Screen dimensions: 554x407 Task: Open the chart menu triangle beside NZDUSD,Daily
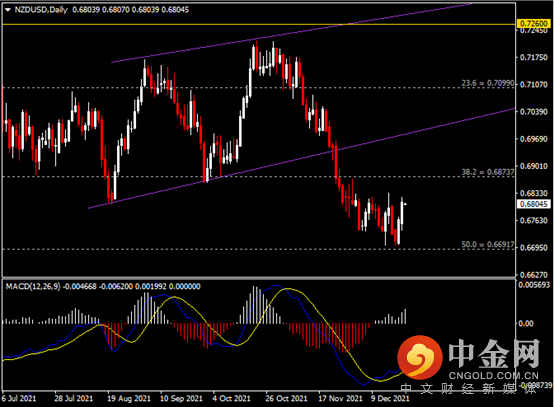[8, 10]
